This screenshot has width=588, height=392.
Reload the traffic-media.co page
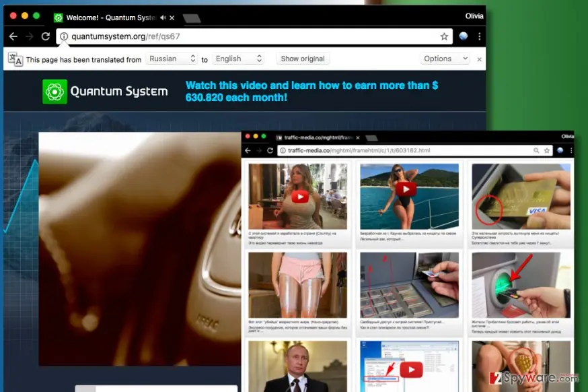270,151
